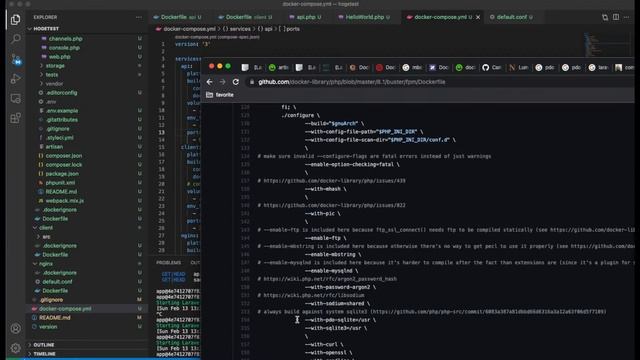Open editor more actions menu
The image size is (640, 360).
(x=627, y=17)
